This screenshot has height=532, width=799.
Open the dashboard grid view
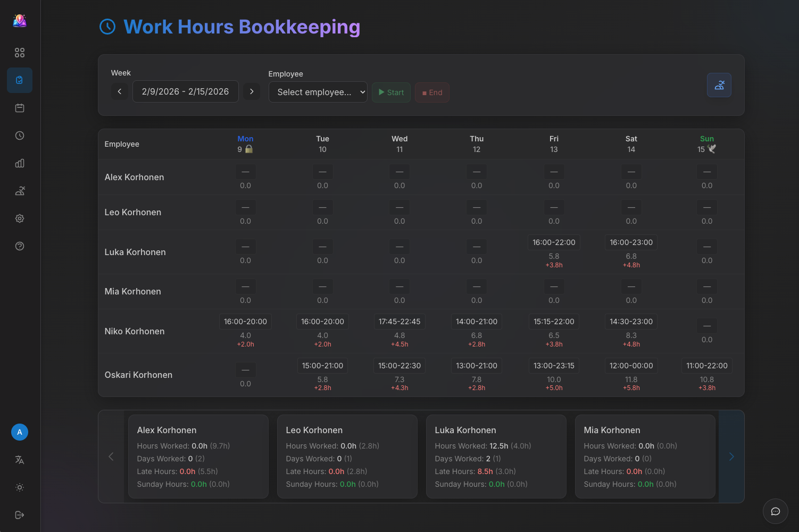20,53
